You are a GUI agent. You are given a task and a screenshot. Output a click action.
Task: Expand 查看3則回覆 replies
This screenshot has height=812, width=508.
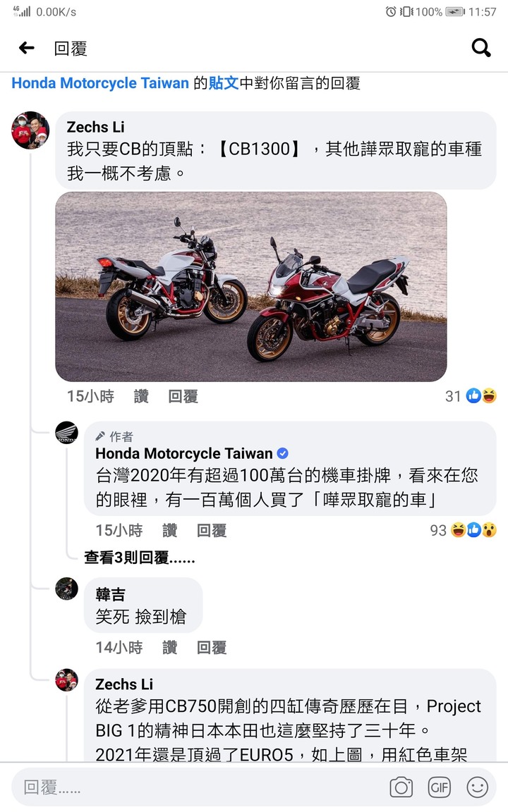pos(140,558)
